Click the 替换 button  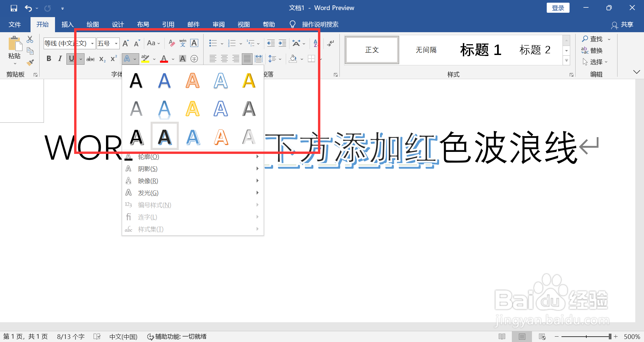[592, 51]
